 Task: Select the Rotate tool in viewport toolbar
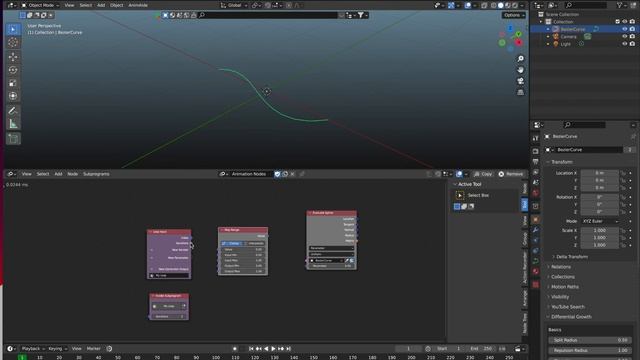pos(13,70)
